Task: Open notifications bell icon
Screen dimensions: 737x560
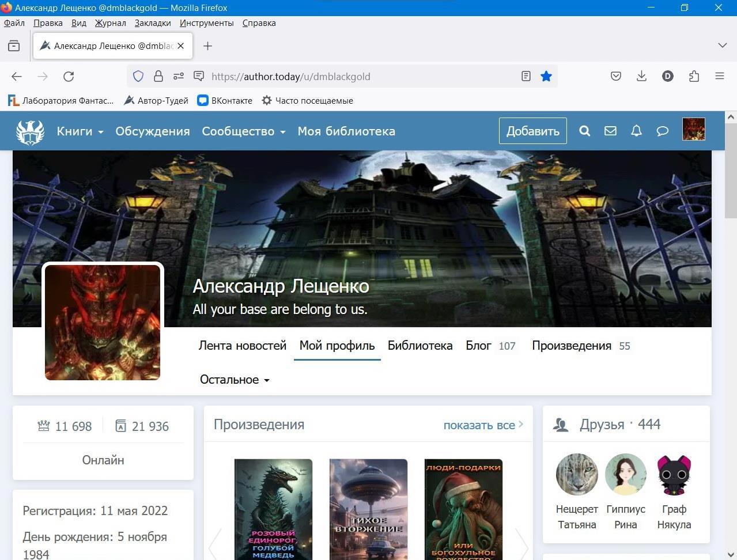Action: tap(636, 131)
